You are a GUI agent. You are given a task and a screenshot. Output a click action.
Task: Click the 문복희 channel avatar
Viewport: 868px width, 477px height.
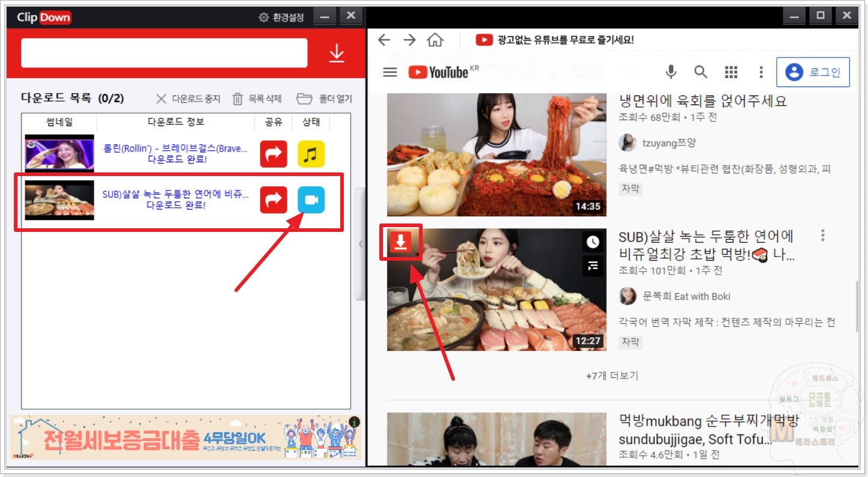[628, 296]
